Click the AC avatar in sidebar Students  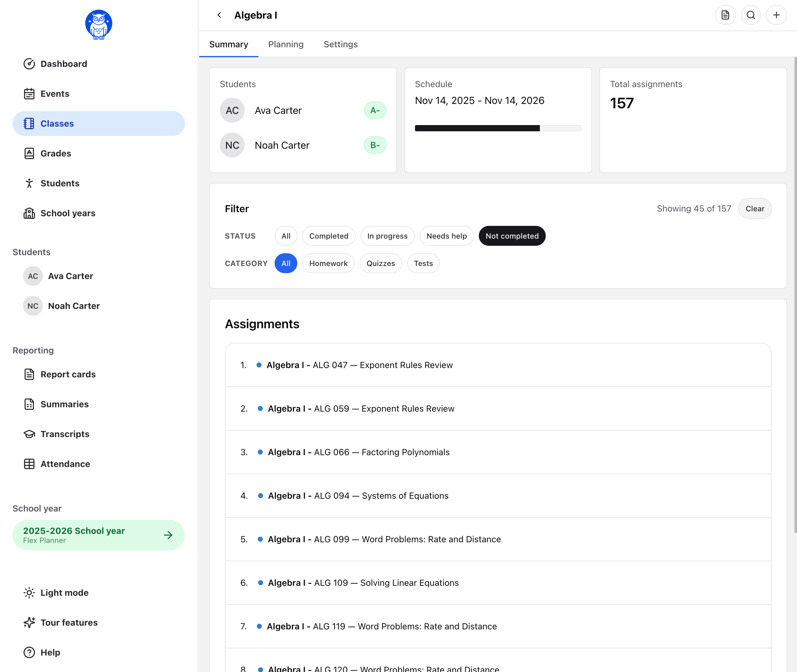pos(33,276)
